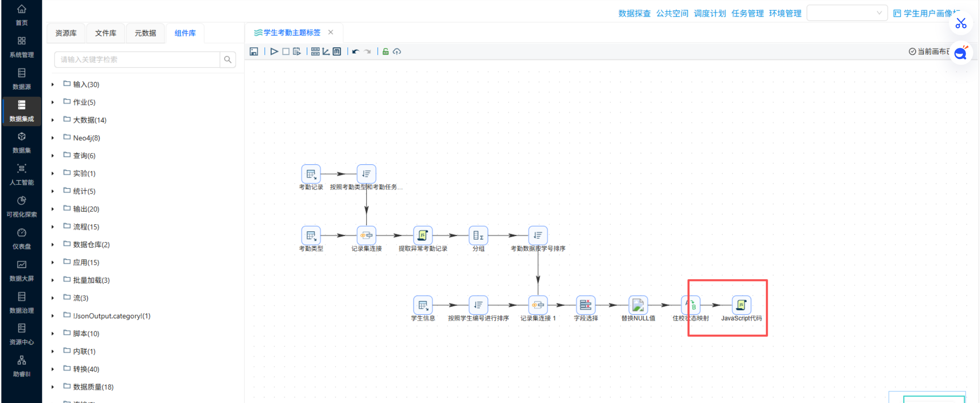
Task: Select the JavaScript代码 node
Action: [x=742, y=305]
